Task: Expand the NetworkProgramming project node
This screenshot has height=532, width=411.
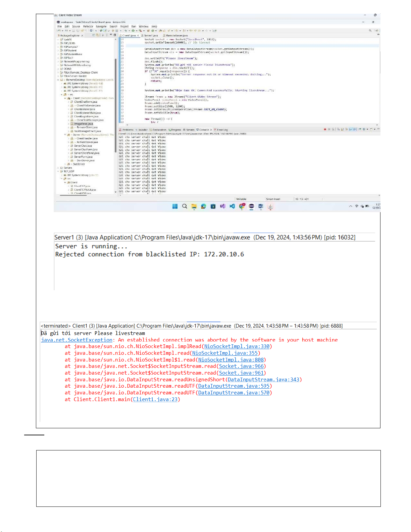Action: [58, 61]
